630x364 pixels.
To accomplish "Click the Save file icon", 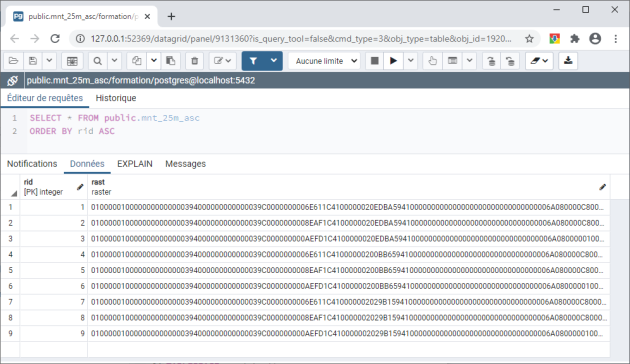I will click(33, 61).
